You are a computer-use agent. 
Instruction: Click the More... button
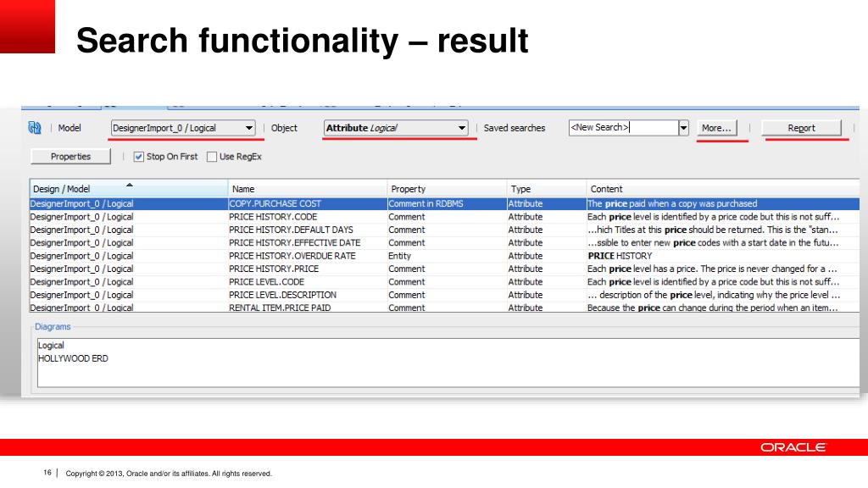(716, 128)
